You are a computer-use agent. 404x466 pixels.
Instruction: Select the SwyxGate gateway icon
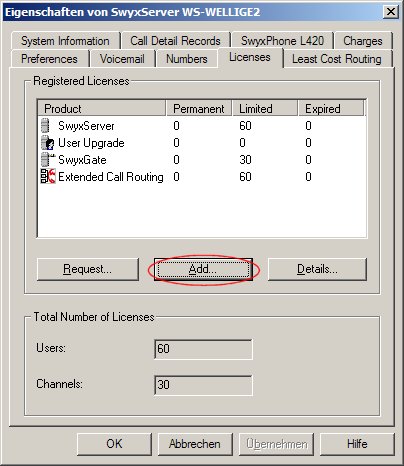pos(47,160)
